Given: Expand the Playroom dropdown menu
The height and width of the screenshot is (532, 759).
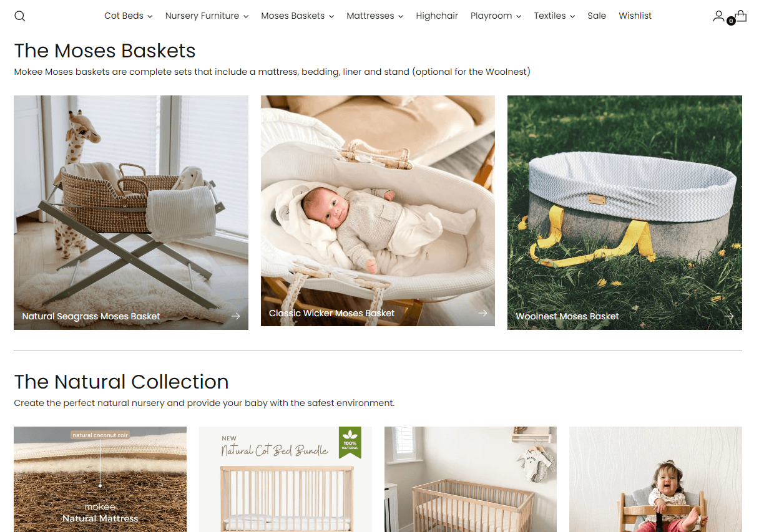Looking at the screenshot, I should [496, 16].
